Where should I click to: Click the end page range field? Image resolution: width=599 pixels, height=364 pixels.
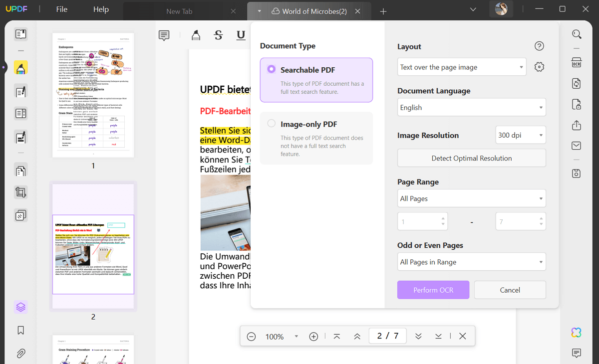pos(521,221)
